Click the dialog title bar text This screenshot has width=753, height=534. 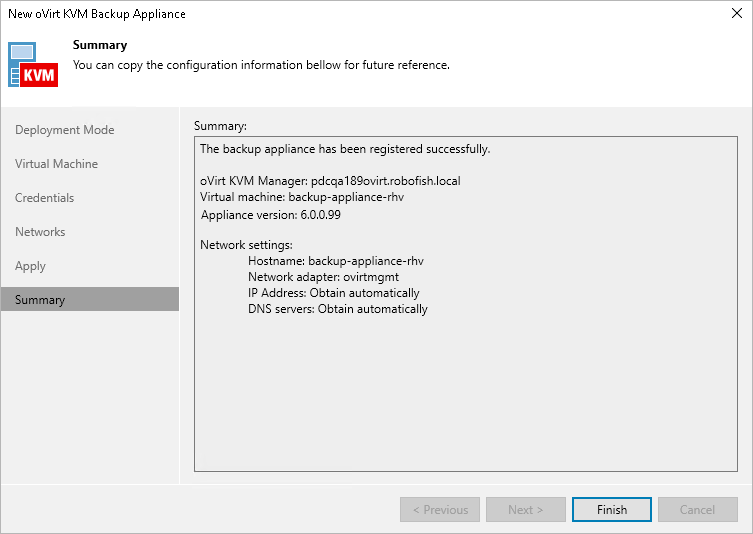click(x=97, y=14)
